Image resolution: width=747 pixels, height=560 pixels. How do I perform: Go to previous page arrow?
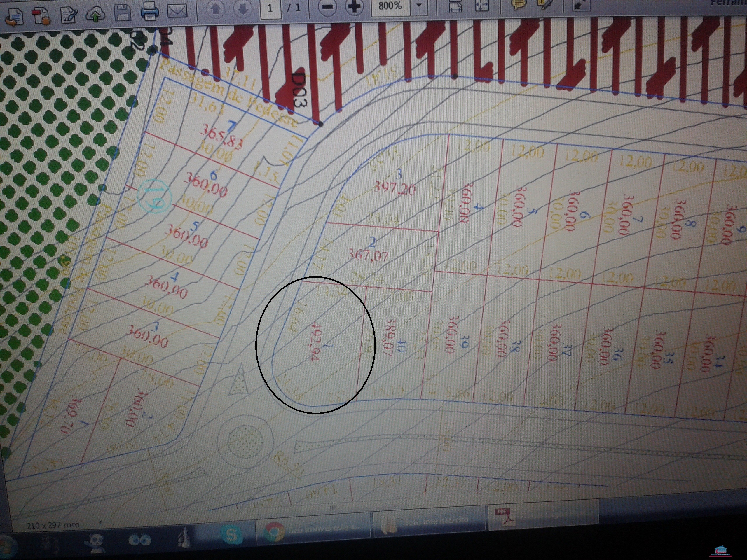click(x=215, y=9)
